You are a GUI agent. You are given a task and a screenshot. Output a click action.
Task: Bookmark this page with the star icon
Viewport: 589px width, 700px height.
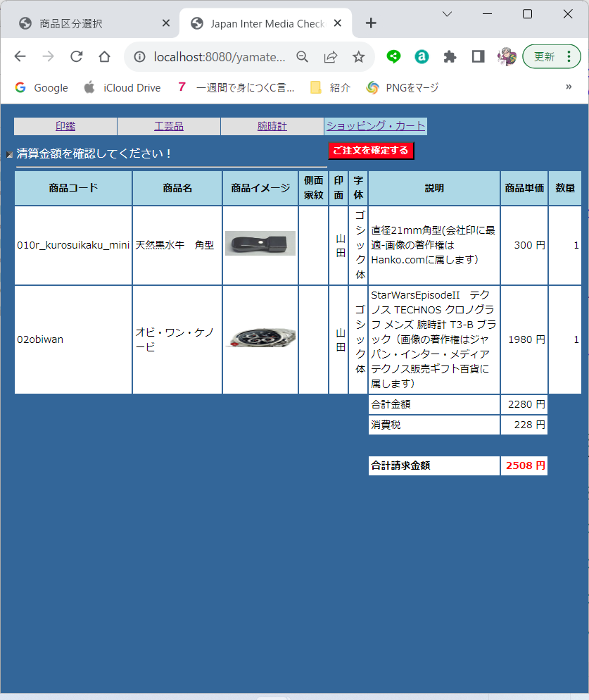358,57
